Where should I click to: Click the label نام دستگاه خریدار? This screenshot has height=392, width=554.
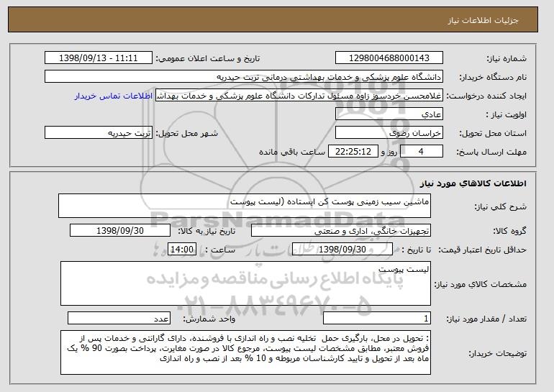(x=493, y=78)
